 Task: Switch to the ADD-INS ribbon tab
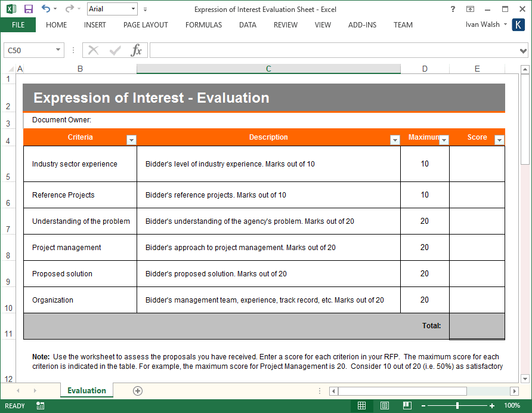coord(363,25)
